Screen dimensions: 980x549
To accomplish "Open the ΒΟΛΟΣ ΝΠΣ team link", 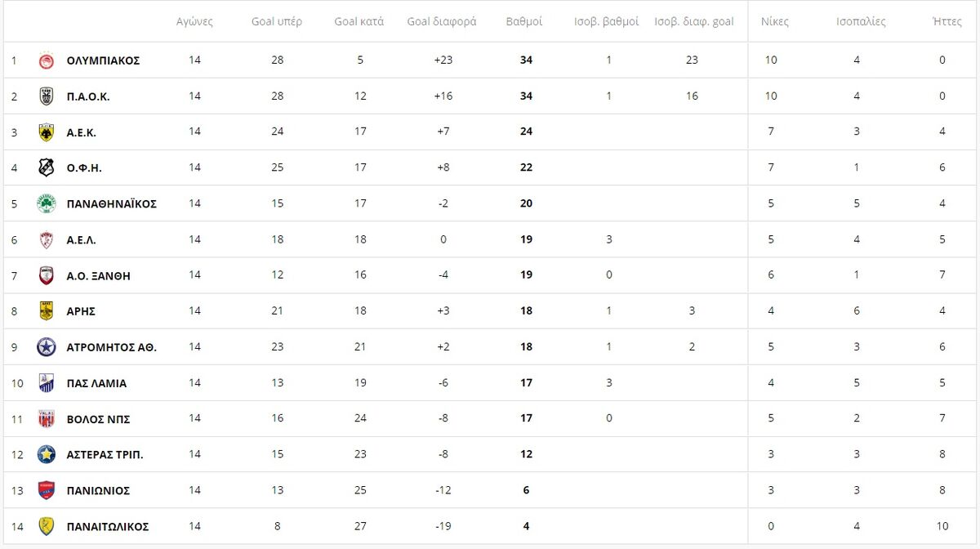I will tap(99, 419).
